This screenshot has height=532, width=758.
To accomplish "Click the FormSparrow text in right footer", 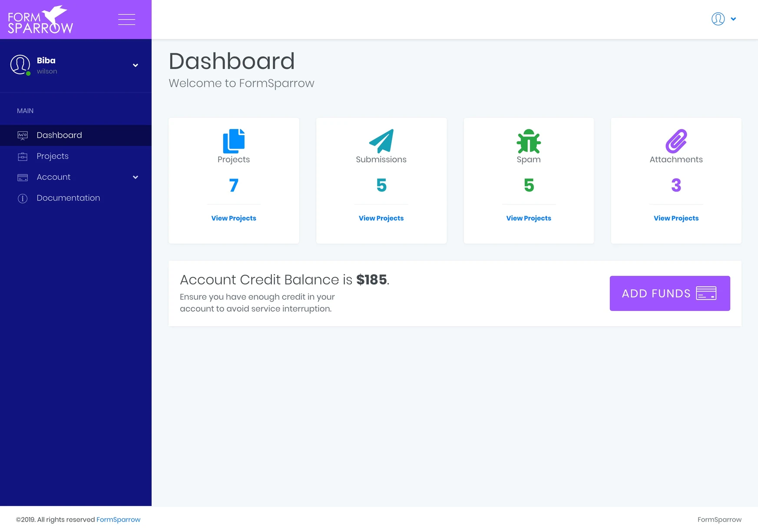I will 719,520.
